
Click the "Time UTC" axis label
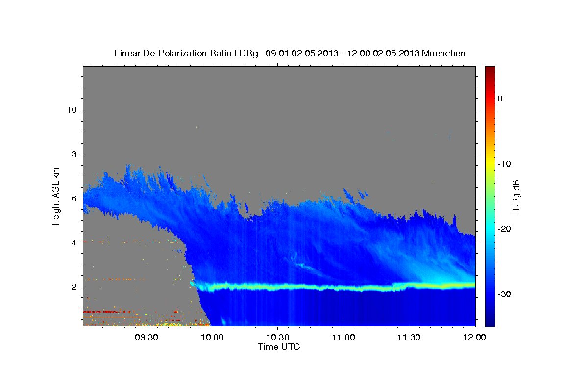pos(279,347)
